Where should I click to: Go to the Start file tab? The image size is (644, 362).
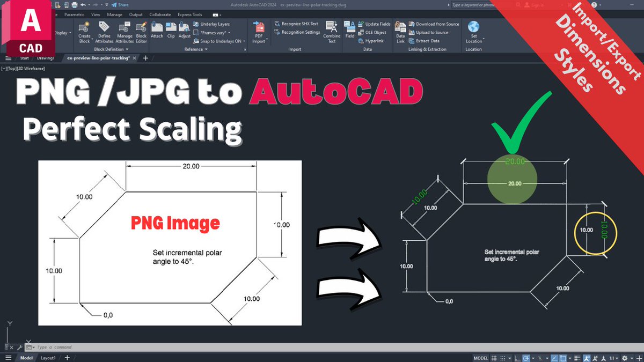(x=24, y=57)
